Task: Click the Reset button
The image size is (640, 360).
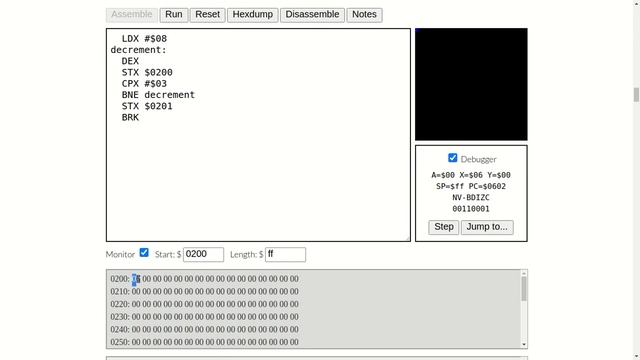Action: point(207,15)
